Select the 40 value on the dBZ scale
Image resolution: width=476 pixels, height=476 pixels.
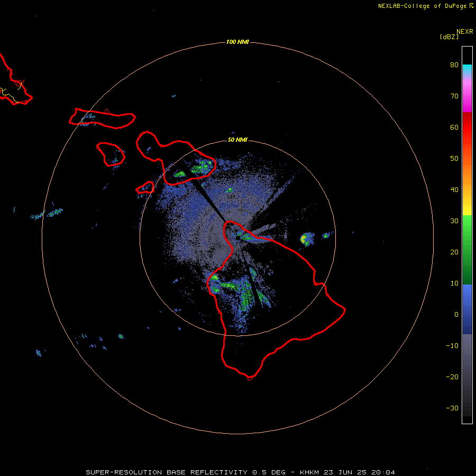pos(454,190)
